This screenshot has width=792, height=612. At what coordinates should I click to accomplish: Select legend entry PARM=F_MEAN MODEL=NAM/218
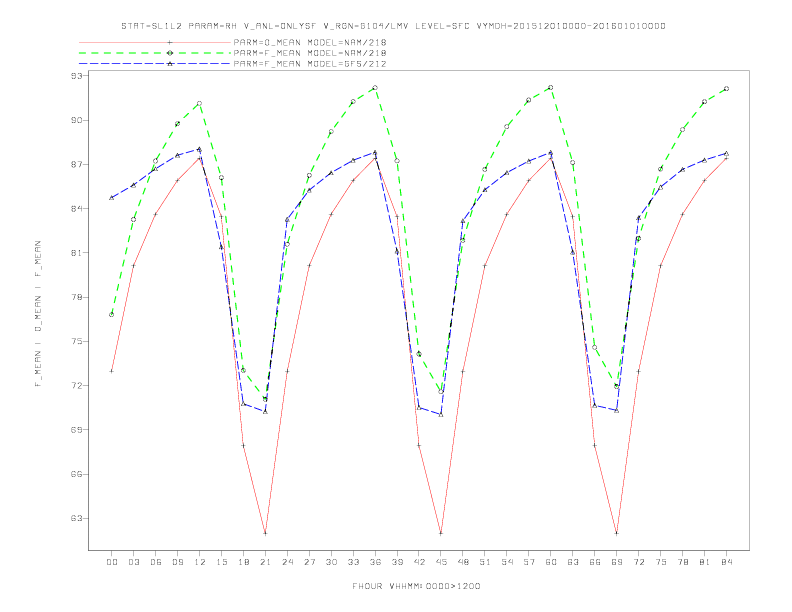tap(310, 53)
